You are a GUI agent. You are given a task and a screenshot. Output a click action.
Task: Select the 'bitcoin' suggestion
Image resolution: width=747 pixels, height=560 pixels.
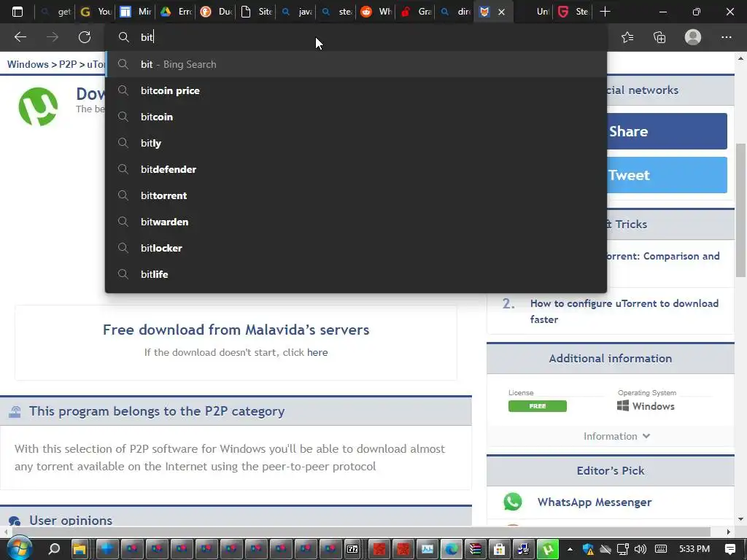coord(356,117)
